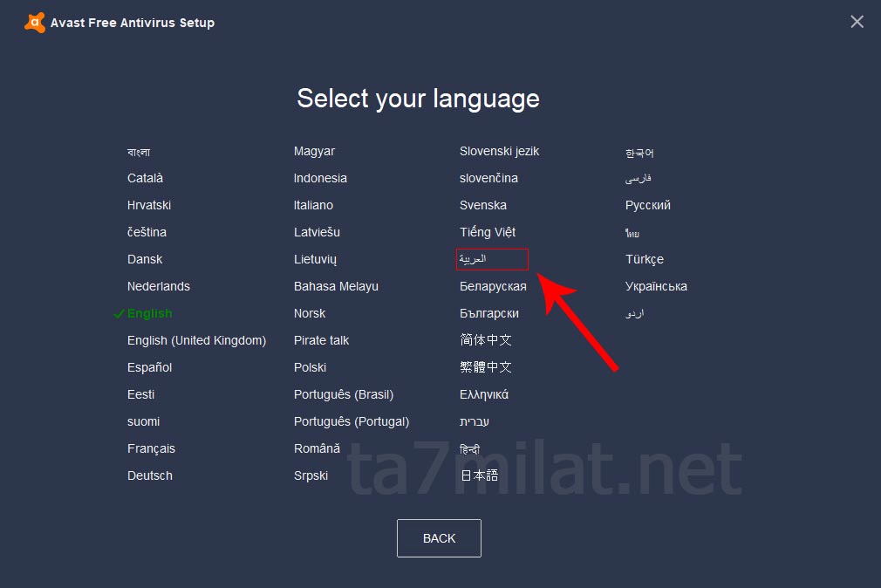Pick Italiano language
The width and height of the screenshot is (881, 588).
(313, 205)
